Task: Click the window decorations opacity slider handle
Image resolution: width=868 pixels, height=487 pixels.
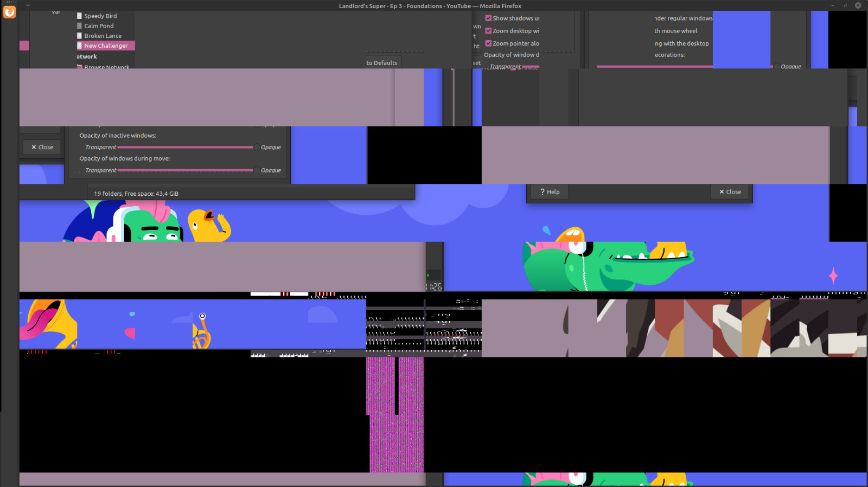Action: point(777,66)
